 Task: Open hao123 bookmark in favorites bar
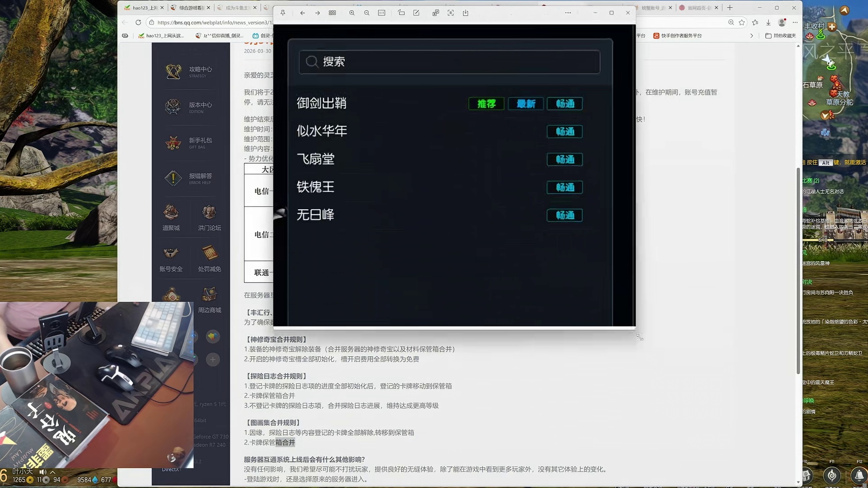point(161,36)
